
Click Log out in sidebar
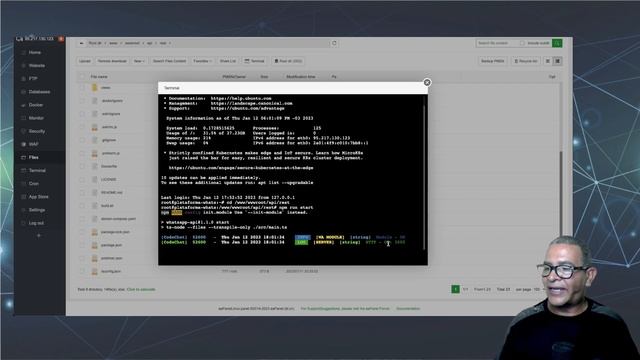click(36, 223)
